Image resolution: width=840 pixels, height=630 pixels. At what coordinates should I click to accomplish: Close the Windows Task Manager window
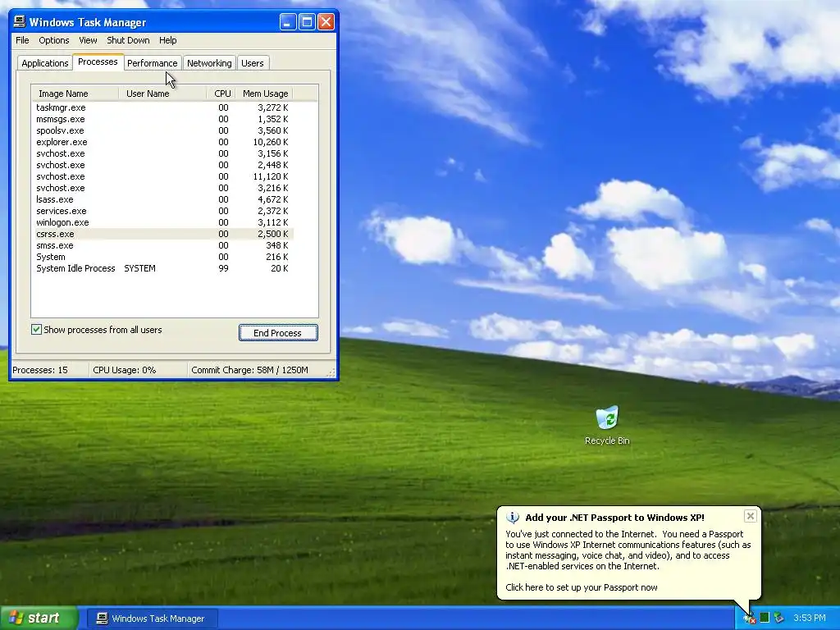point(326,22)
